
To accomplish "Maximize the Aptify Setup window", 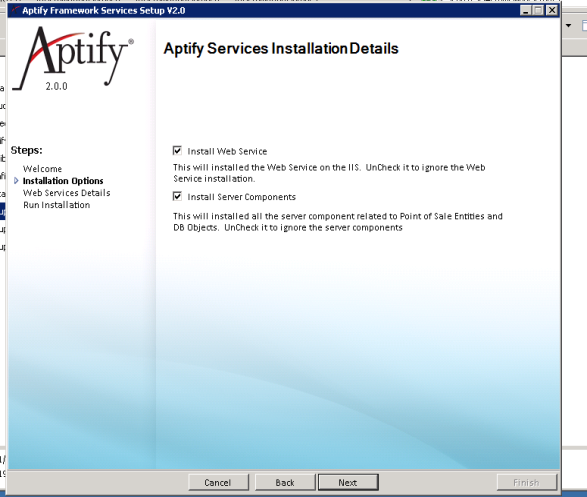I will pos(538,10).
